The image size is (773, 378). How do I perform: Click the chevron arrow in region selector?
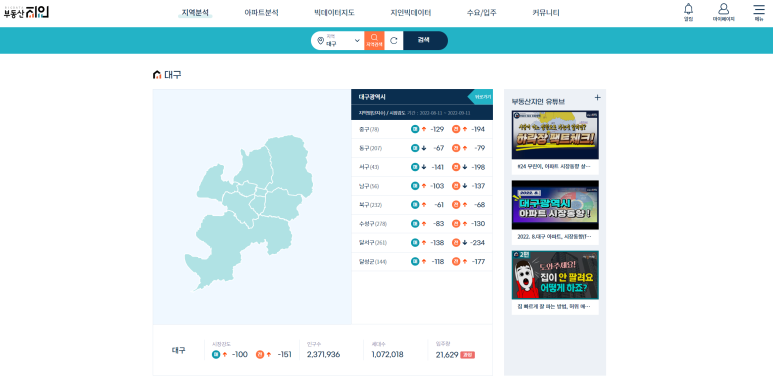tap(357, 40)
